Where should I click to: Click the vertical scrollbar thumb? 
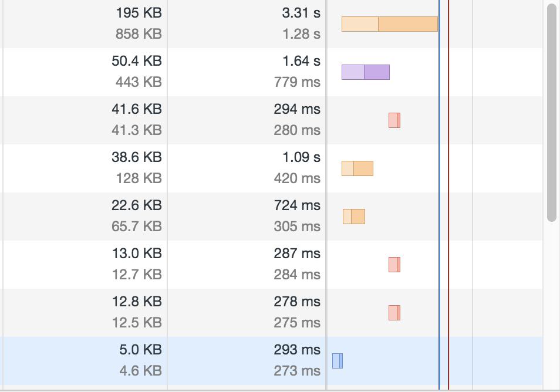(x=551, y=111)
